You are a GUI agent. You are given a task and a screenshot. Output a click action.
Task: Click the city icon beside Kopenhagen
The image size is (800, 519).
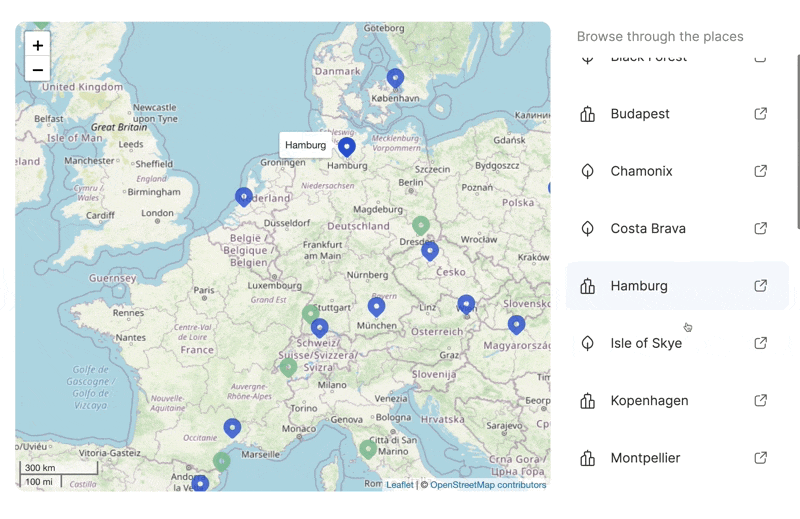[587, 401]
